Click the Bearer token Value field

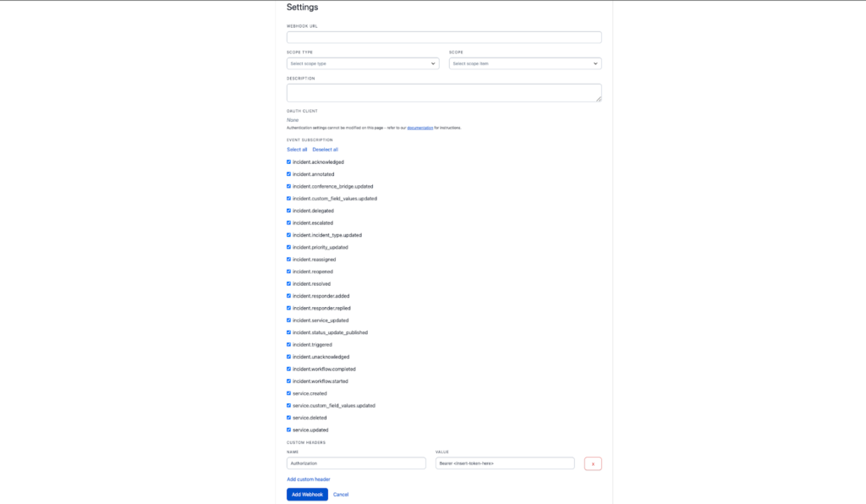[504, 463]
